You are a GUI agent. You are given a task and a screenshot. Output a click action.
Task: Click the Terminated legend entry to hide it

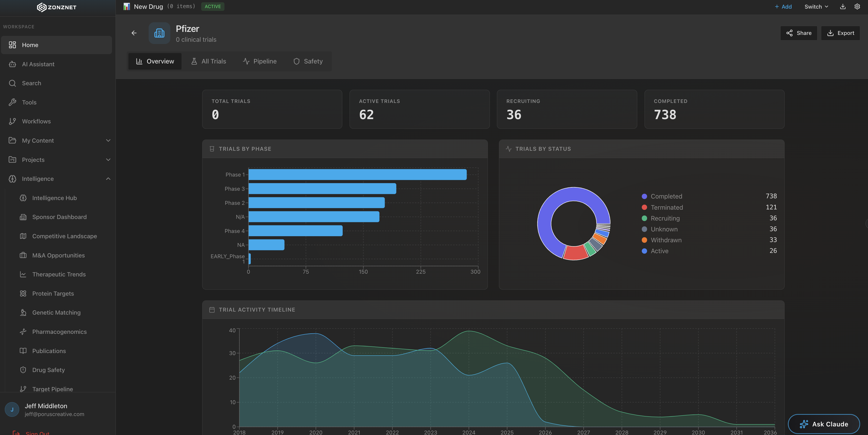[x=667, y=207]
